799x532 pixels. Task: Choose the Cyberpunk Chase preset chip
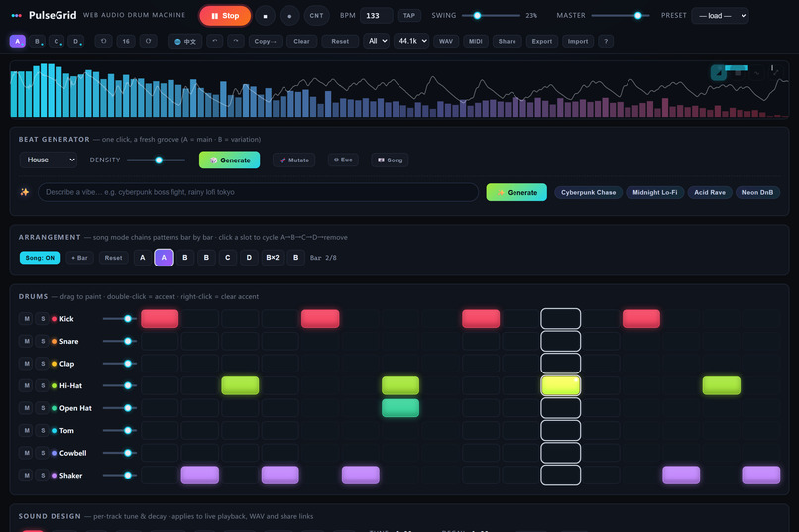(x=588, y=192)
